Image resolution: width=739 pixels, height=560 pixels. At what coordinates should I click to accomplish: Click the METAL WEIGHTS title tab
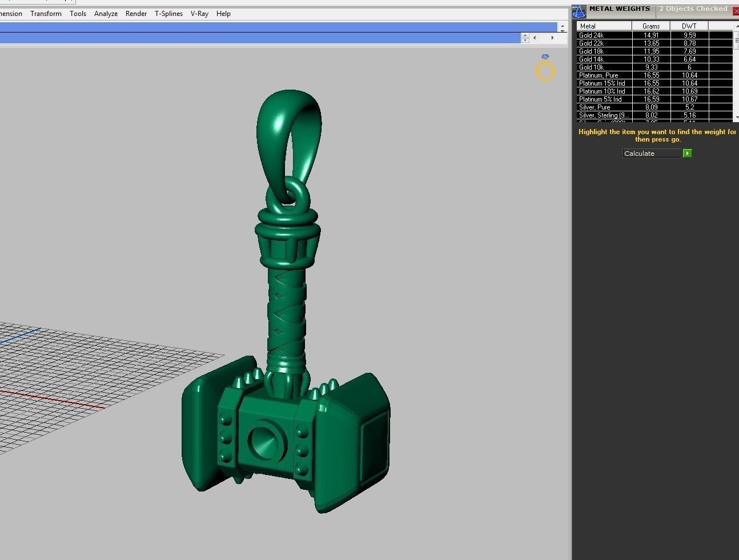tap(620, 9)
